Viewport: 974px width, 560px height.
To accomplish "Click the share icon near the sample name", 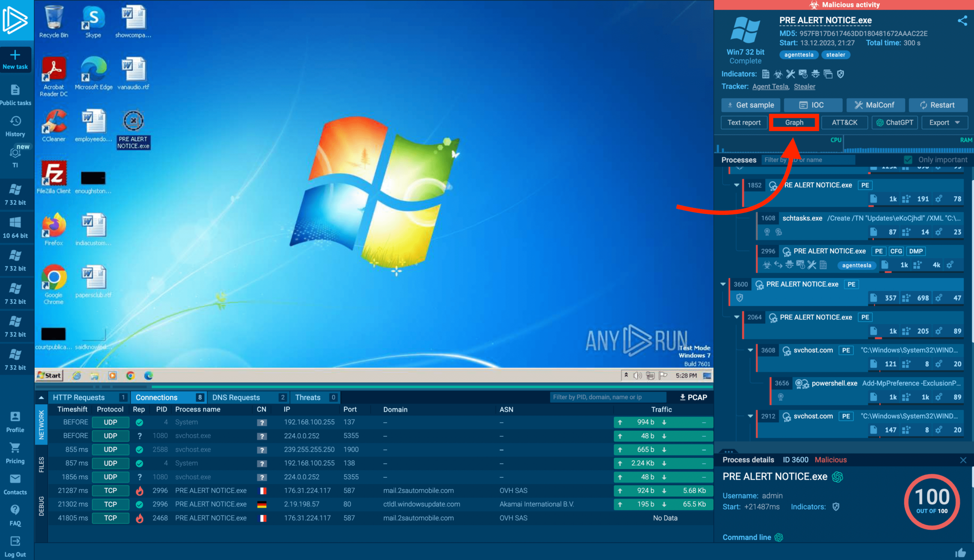I will tap(962, 20).
